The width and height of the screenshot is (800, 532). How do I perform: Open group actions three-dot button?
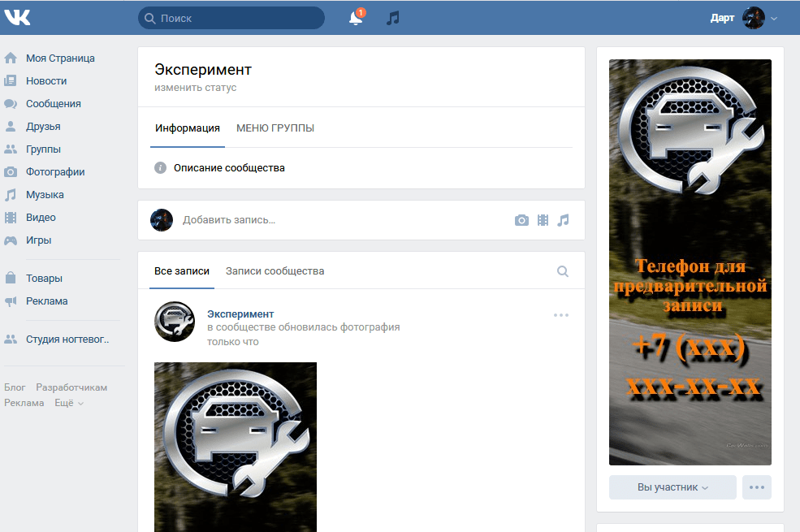(x=757, y=487)
